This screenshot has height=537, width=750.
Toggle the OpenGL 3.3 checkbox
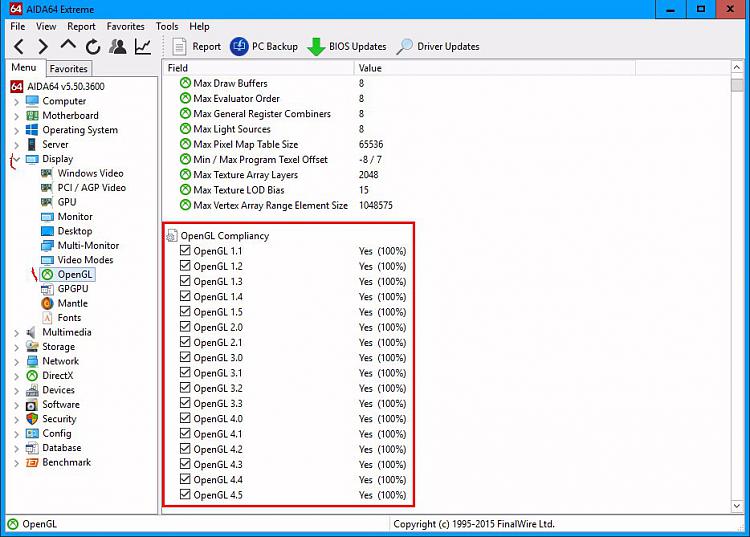pyautogui.click(x=185, y=403)
